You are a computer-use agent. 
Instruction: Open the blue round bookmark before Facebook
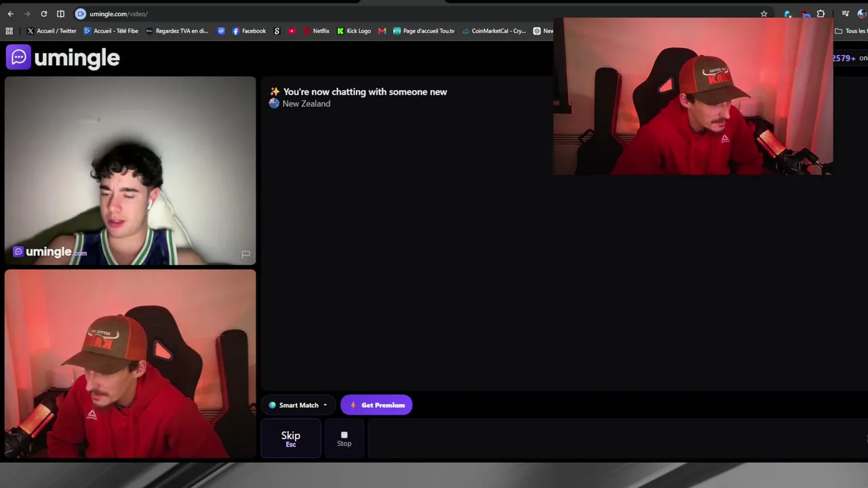221,30
